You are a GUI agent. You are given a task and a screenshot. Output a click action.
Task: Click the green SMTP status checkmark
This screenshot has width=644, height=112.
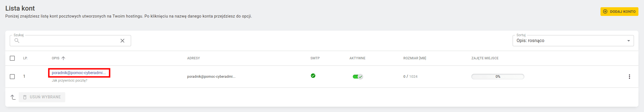click(313, 76)
